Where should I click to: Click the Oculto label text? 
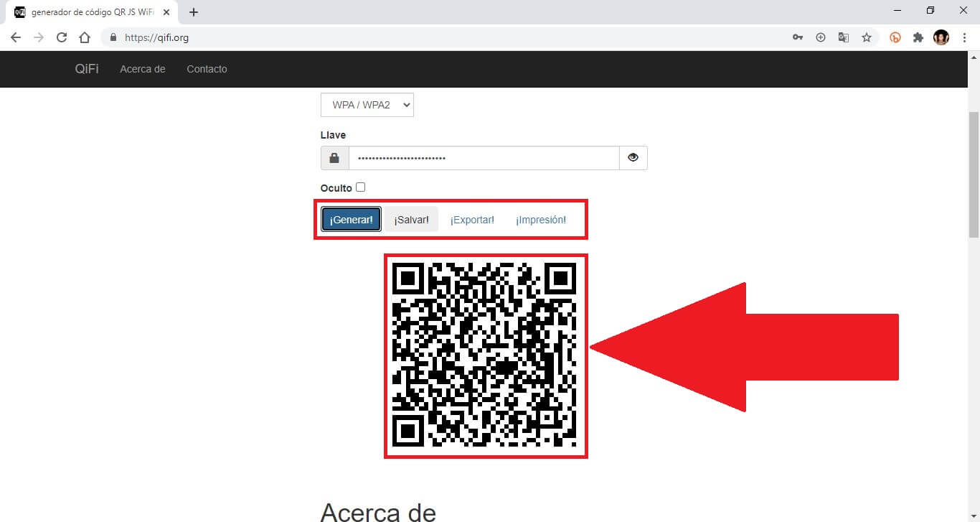pyautogui.click(x=336, y=188)
